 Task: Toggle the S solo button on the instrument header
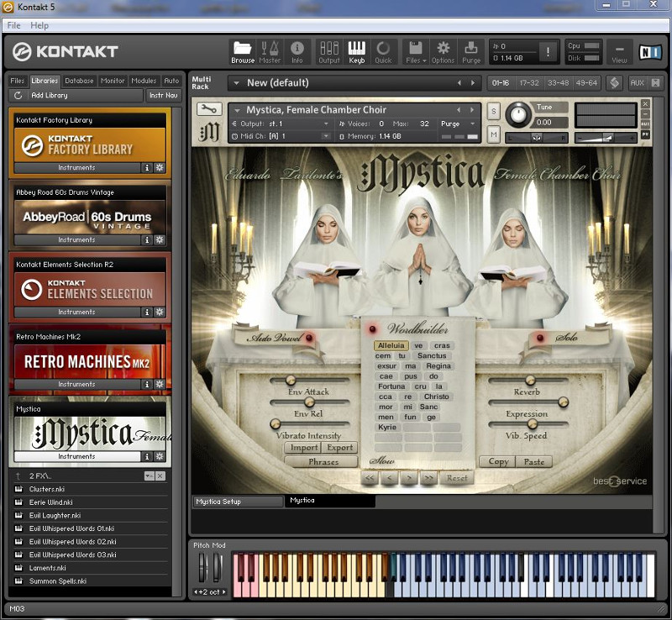click(493, 112)
